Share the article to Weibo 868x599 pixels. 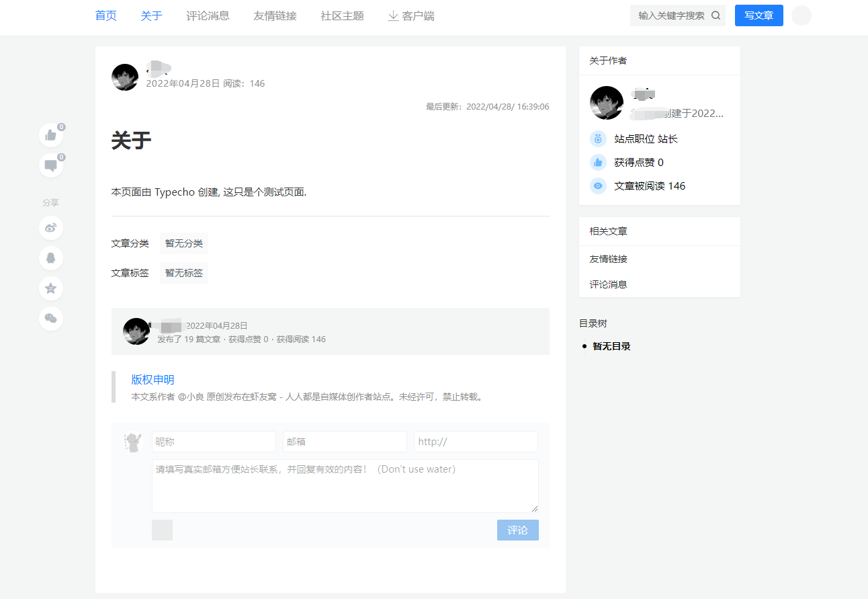coord(51,228)
